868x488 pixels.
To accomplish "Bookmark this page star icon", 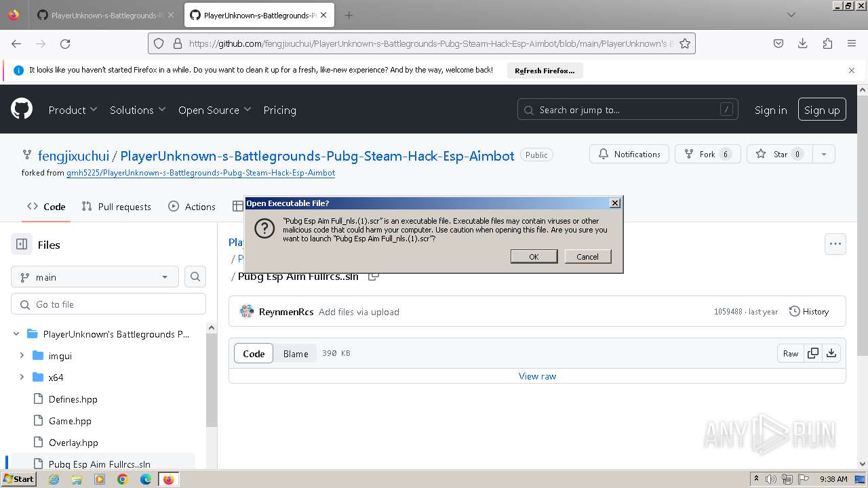I will [x=685, y=43].
